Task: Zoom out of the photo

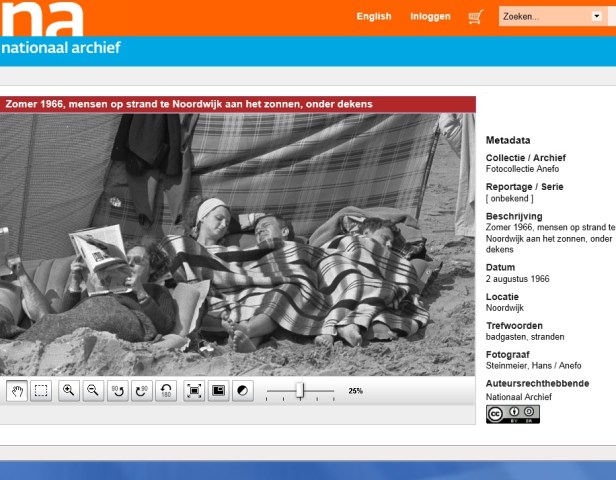Action: coord(93,391)
